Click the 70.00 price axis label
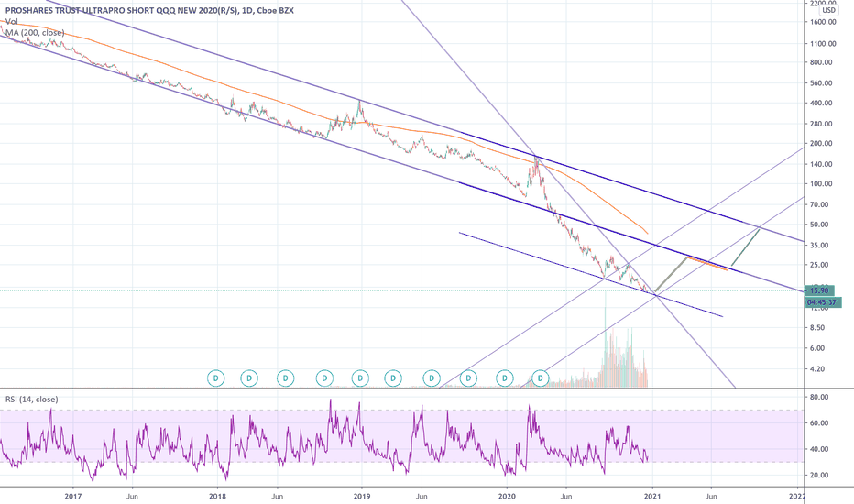 [x=819, y=204]
